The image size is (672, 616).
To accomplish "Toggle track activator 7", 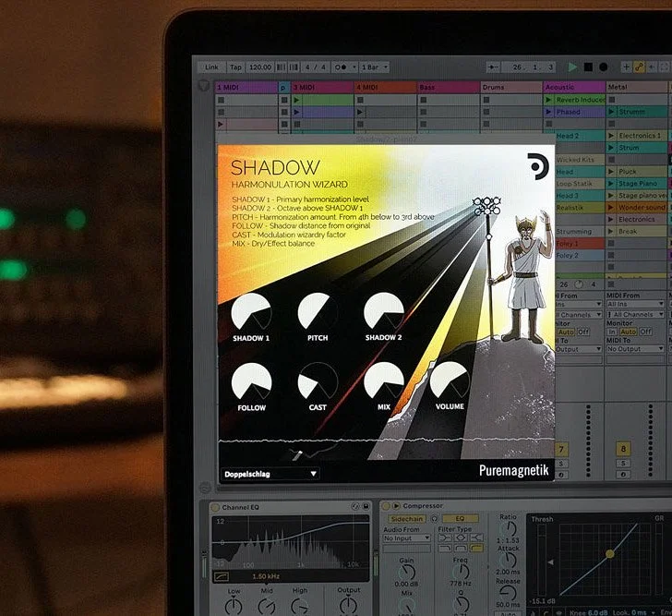I will pyautogui.click(x=561, y=449).
